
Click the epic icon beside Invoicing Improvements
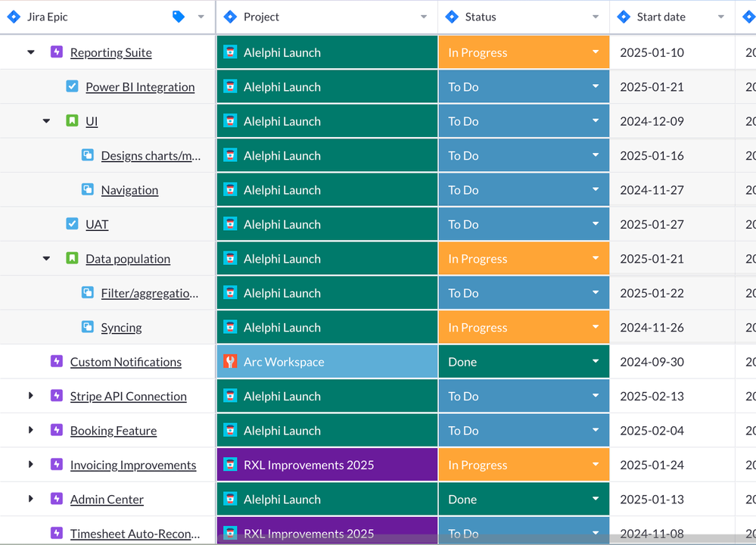tap(57, 465)
